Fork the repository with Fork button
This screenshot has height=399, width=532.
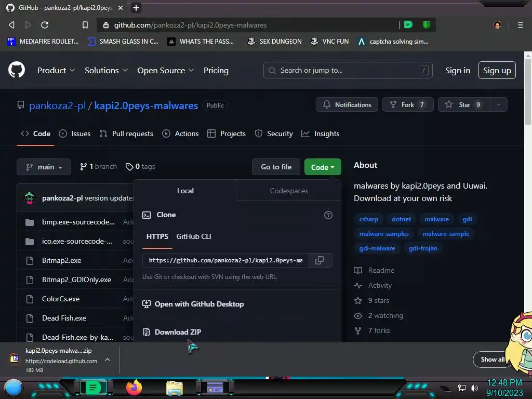point(408,104)
